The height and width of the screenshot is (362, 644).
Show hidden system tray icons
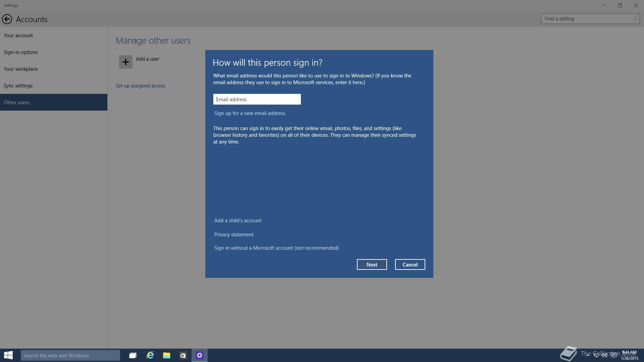tap(587, 355)
